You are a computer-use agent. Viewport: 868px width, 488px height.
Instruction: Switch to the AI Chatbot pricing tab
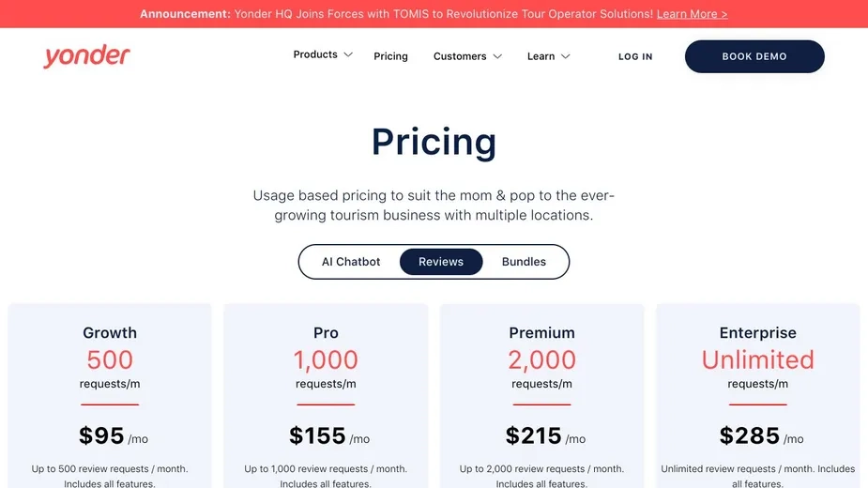351,262
